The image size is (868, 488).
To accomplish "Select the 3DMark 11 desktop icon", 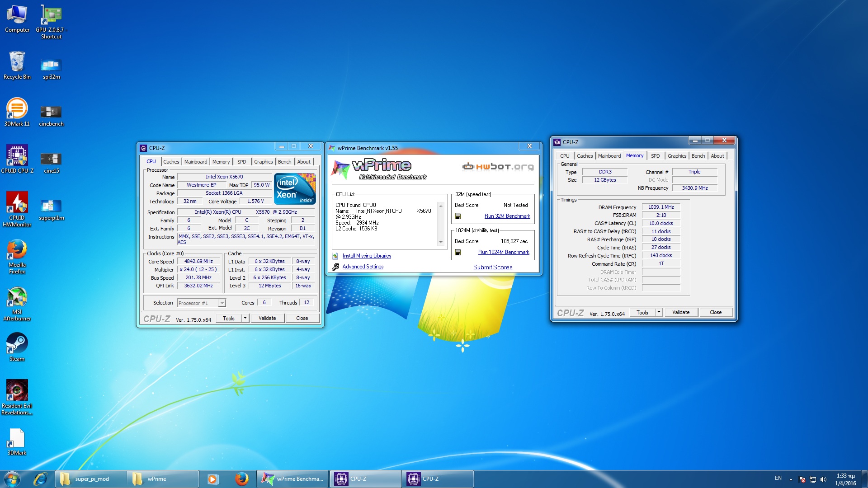I will tap(17, 112).
